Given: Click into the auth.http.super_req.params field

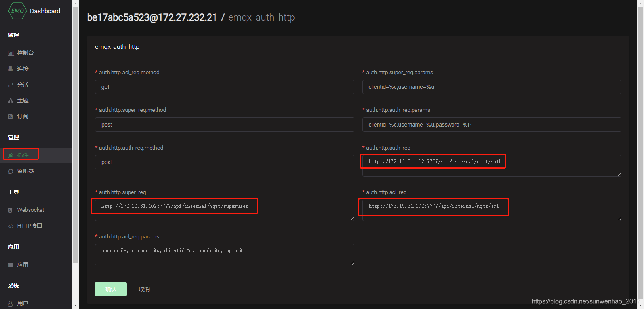Looking at the screenshot, I should pyautogui.click(x=492, y=87).
